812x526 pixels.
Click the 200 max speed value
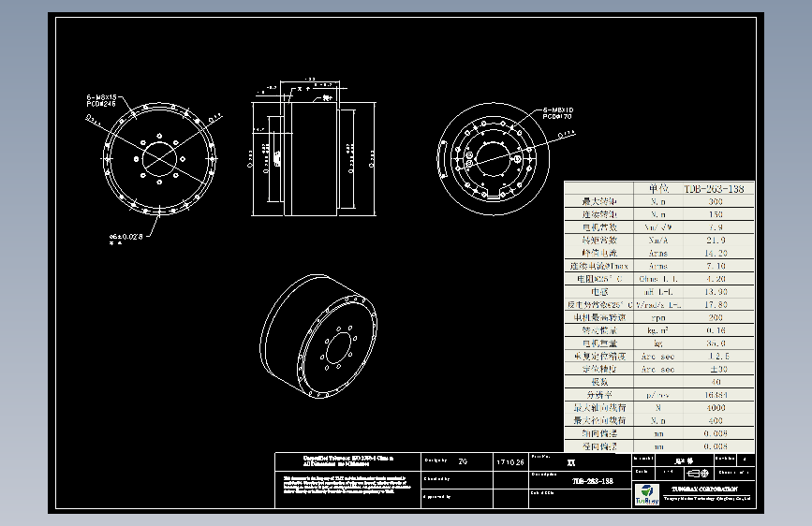coord(716,318)
